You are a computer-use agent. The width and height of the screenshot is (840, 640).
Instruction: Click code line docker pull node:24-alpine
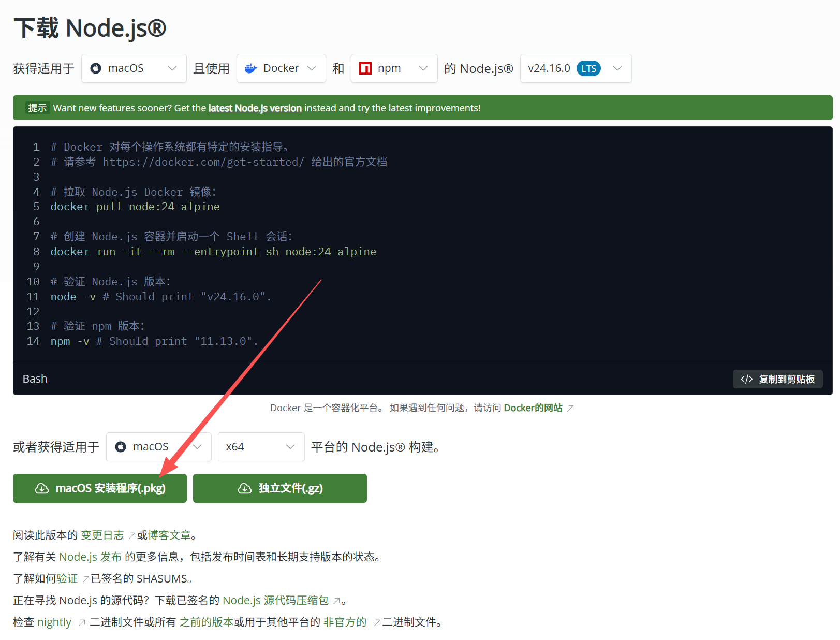(x=135, y=207)
